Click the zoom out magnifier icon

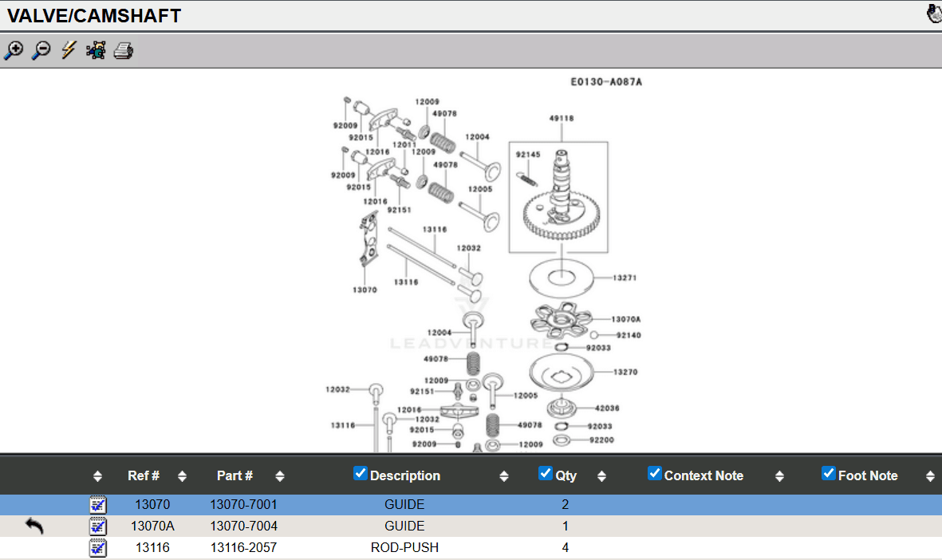point(41,51)
